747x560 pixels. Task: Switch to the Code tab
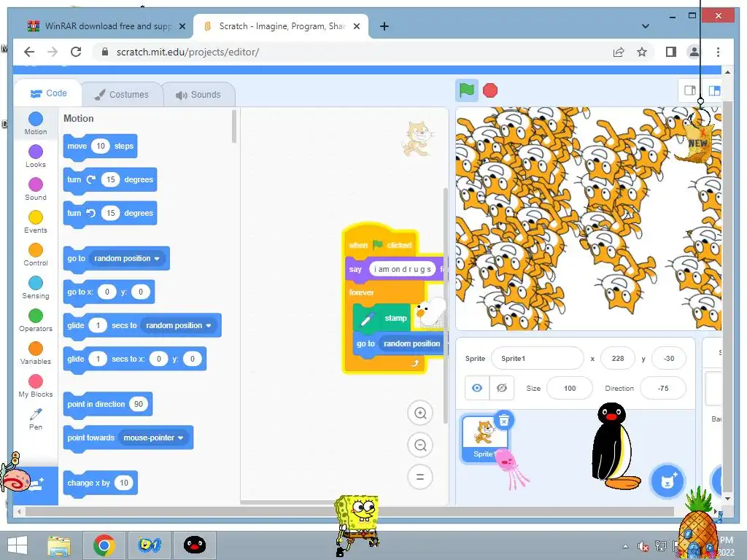click(49, 93)
